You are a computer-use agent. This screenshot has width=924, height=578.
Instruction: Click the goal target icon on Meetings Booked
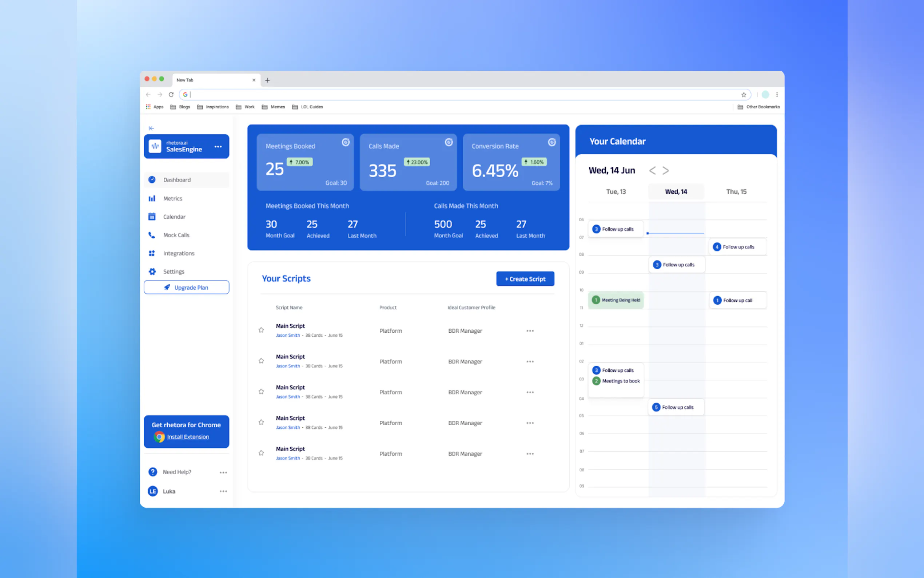[x=345, y=142]
